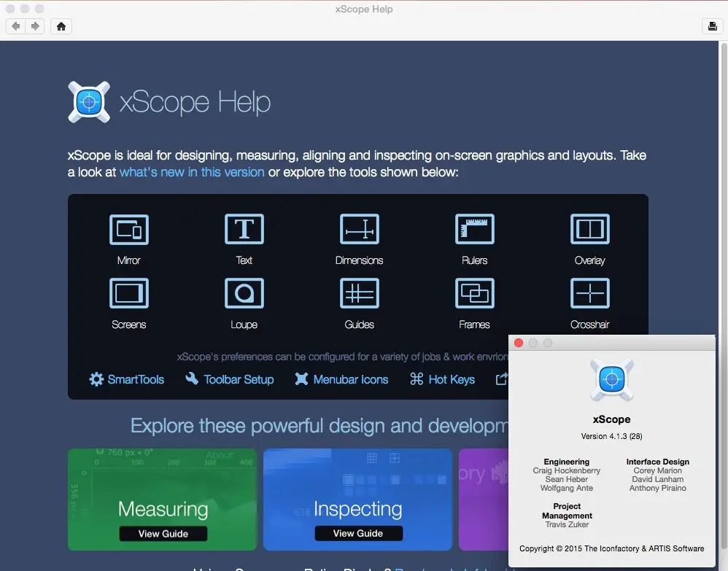Click the Menubar Icons symbol
This screenshot has height=571, width=728.
tap(301, 379)
